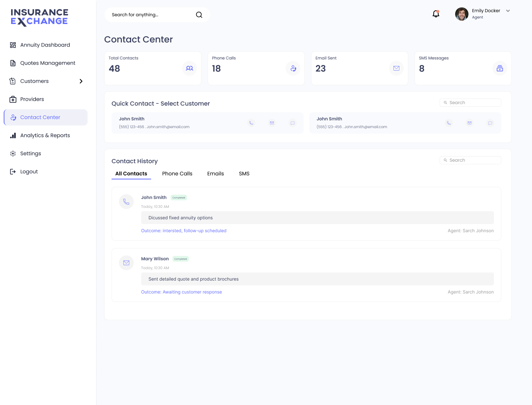Click the Search for anything field

[157, 15]
